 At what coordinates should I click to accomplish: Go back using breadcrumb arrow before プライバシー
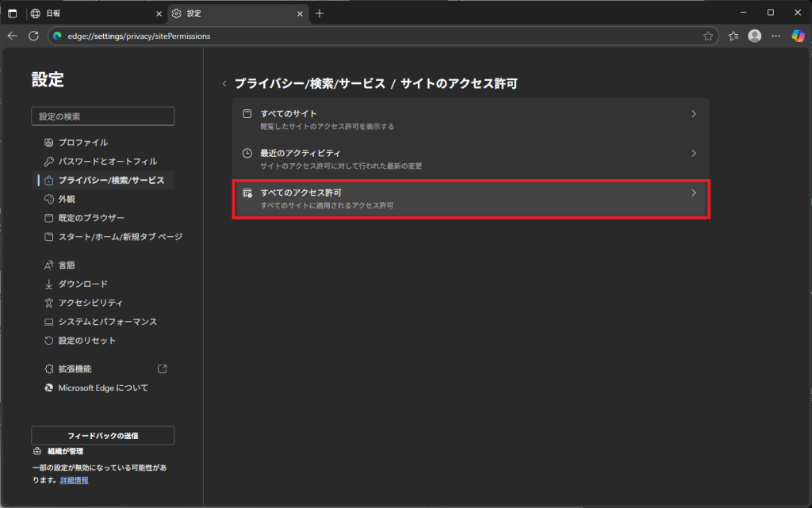pos(224,84)
